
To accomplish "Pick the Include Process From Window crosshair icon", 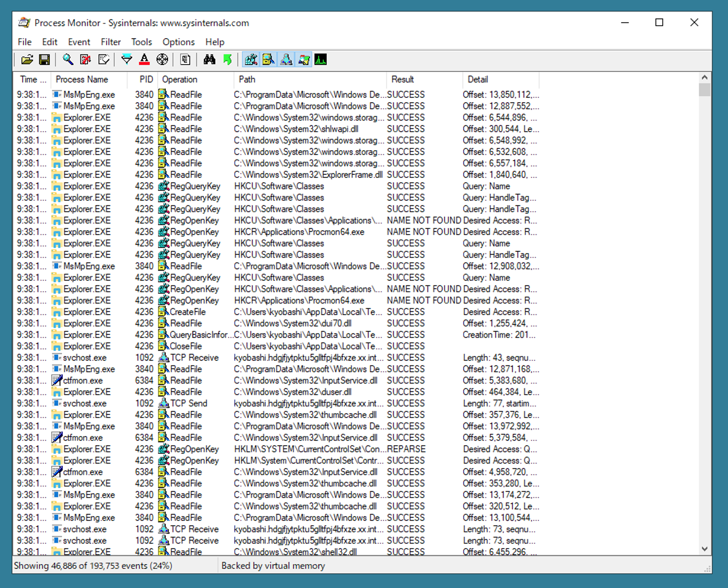I will [162, 59].
